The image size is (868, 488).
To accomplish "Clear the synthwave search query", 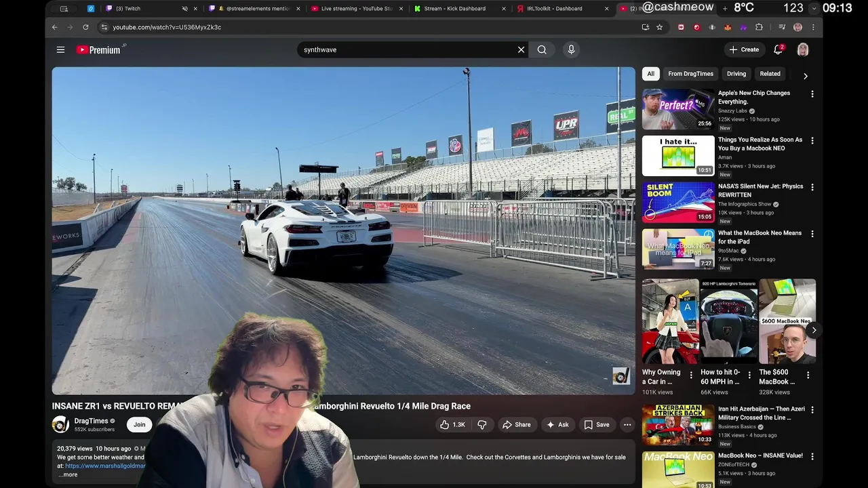I will click(521, 49).
